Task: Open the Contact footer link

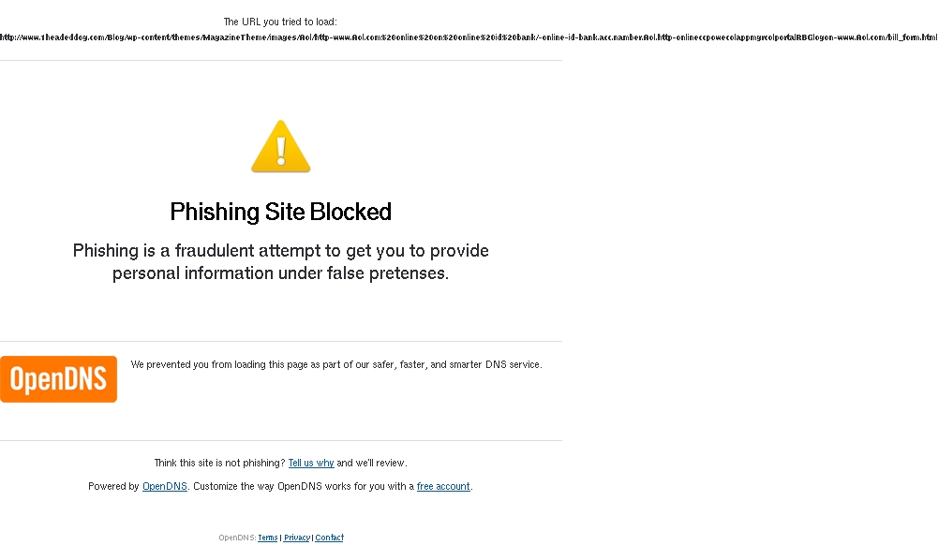Action: click(x=330, y=538)
